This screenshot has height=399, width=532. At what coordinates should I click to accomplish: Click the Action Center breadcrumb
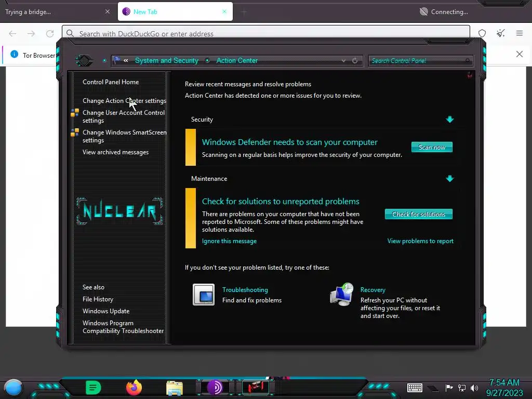click(x=237, y=60)
